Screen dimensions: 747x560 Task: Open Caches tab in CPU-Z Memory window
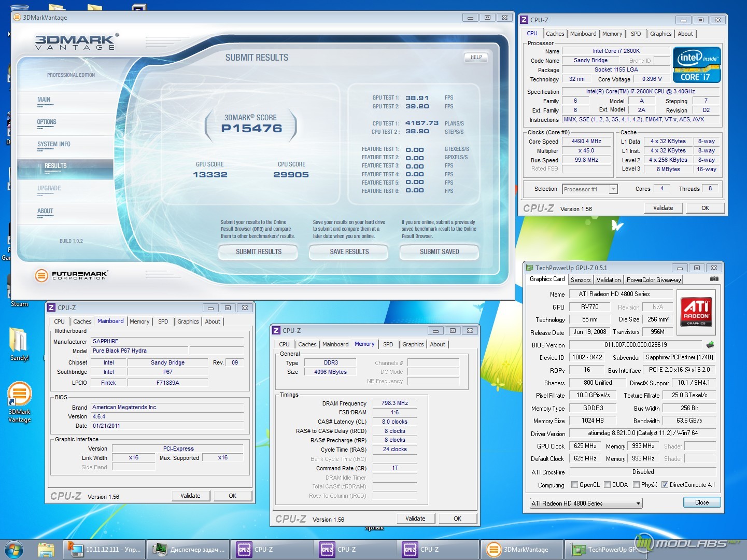[307, 344]
